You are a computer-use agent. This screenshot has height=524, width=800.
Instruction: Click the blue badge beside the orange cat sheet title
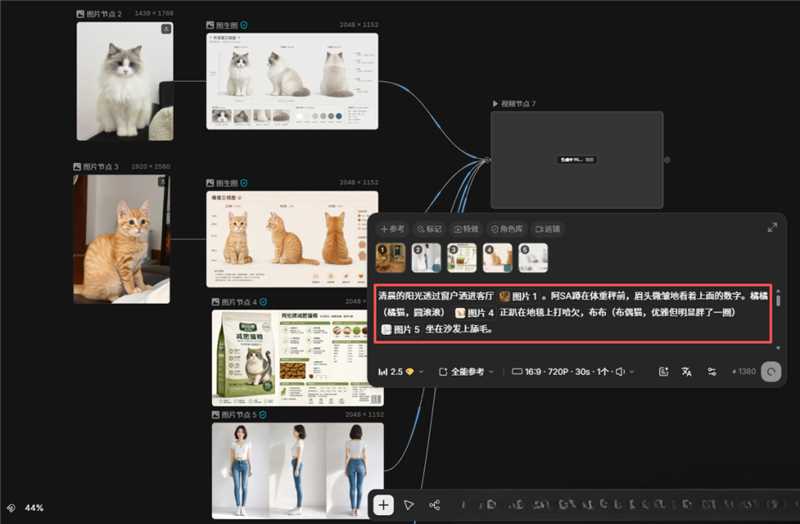tap(244, 183)
